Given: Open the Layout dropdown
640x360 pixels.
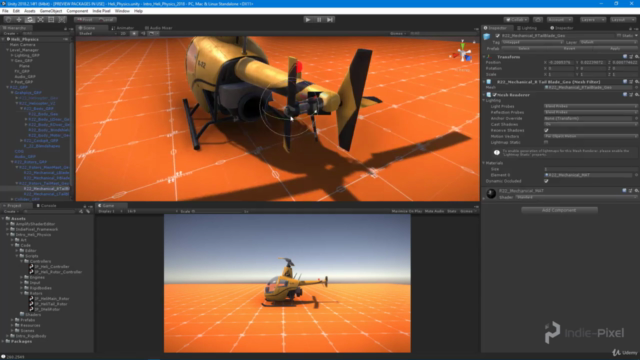Looking at the screenshot, I should click(623, 19).
